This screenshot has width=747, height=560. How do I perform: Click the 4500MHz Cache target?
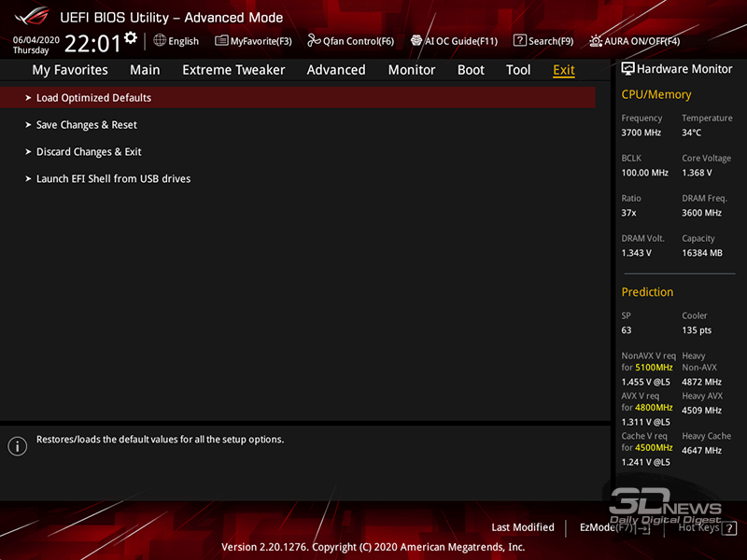pos(654,448)
